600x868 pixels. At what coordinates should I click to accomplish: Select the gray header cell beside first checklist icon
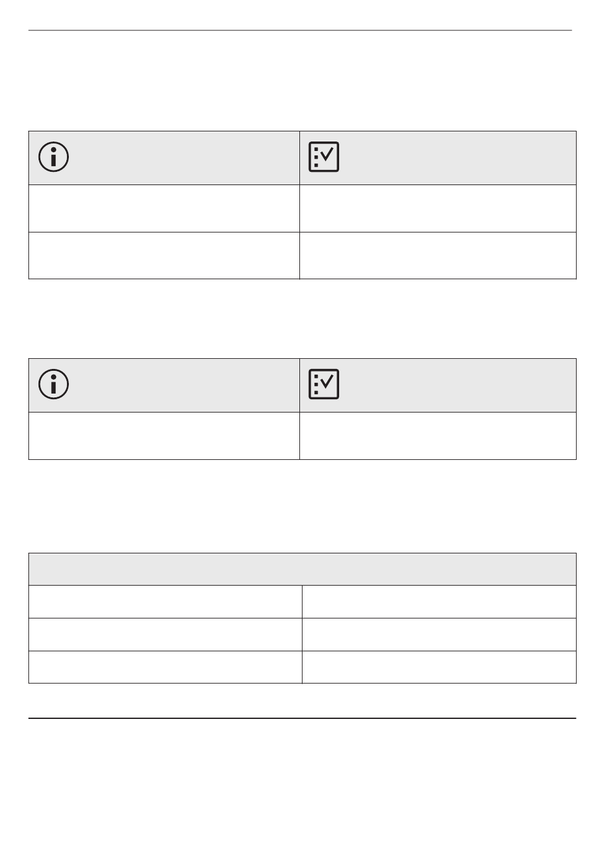click(438, 158)
